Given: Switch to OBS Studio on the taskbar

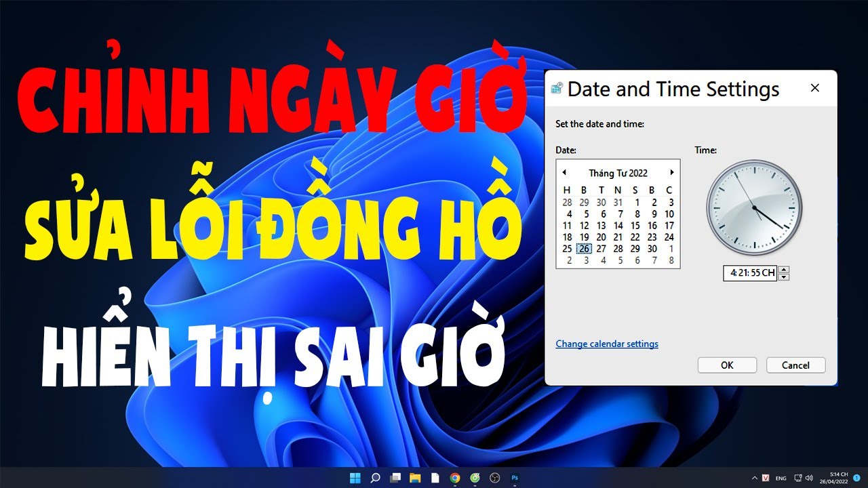Looking at the screenshot, I should click(495, 478).
